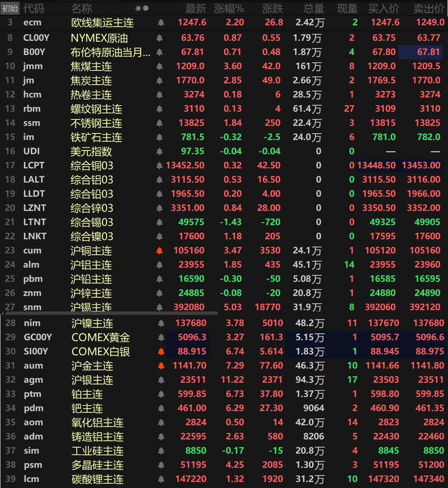The image size is (448, 488).
Task: Click the alert bell beside 欧线集运主连
Action: coord(160,23)
